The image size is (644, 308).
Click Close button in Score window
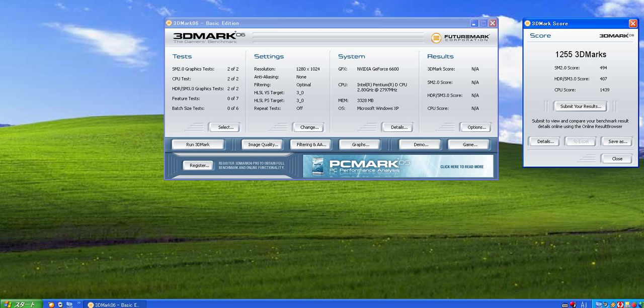[617, 159]
